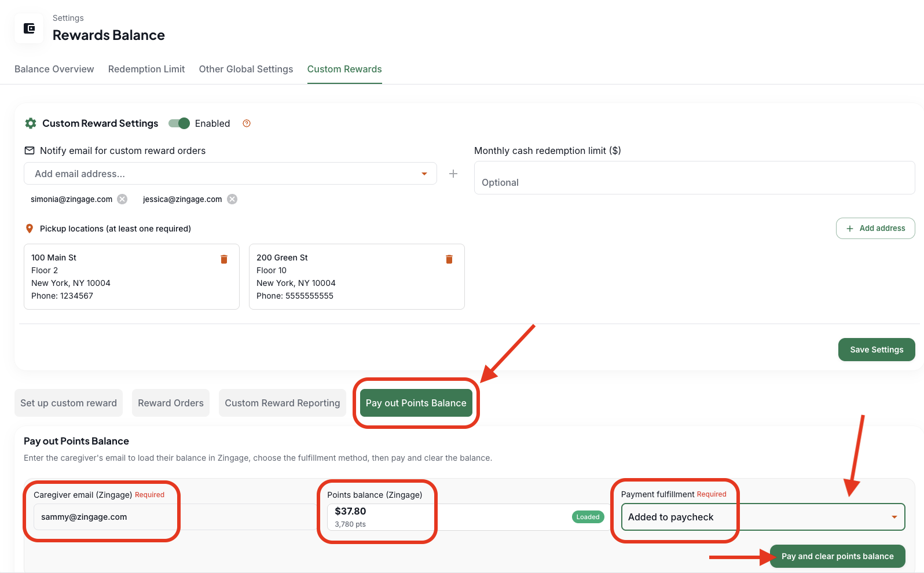
Task: Open the Reward Orders tab
Action: 171,403
